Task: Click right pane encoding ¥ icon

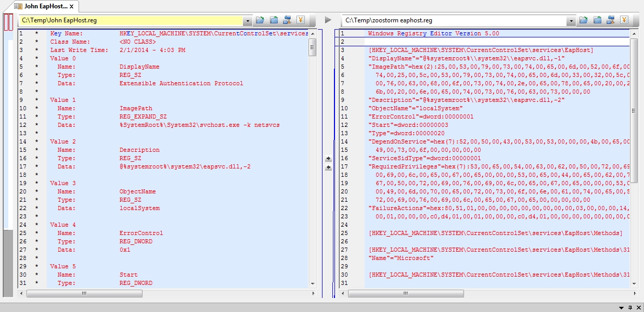Action: pos(624,20)
